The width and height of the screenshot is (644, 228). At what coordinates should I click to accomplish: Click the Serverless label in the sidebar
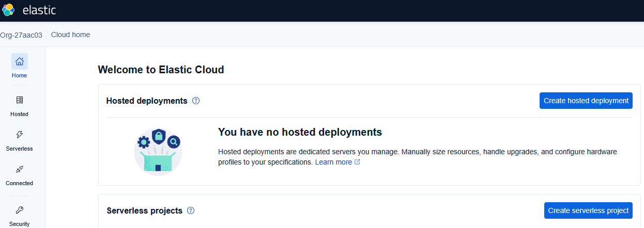coord(19,149)
